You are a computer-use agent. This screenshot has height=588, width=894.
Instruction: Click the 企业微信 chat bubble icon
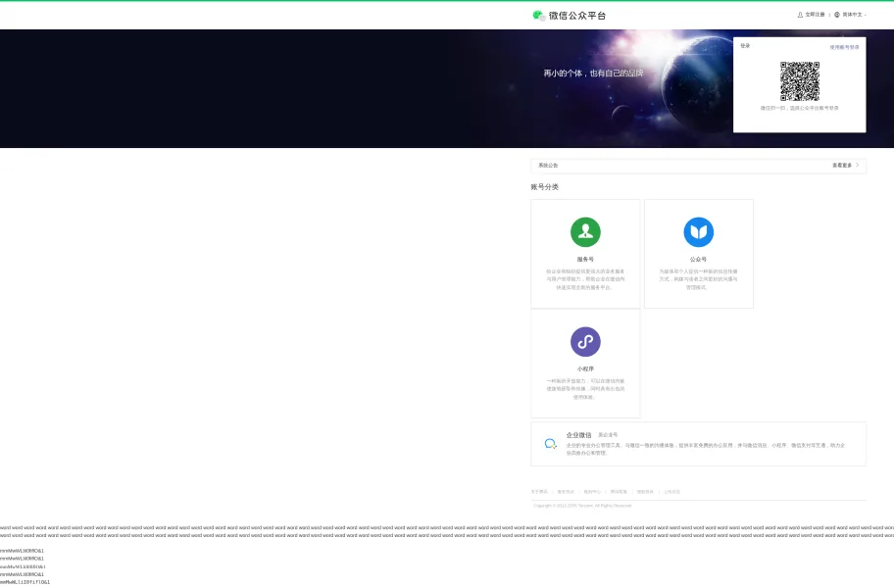tap(550, 444)
